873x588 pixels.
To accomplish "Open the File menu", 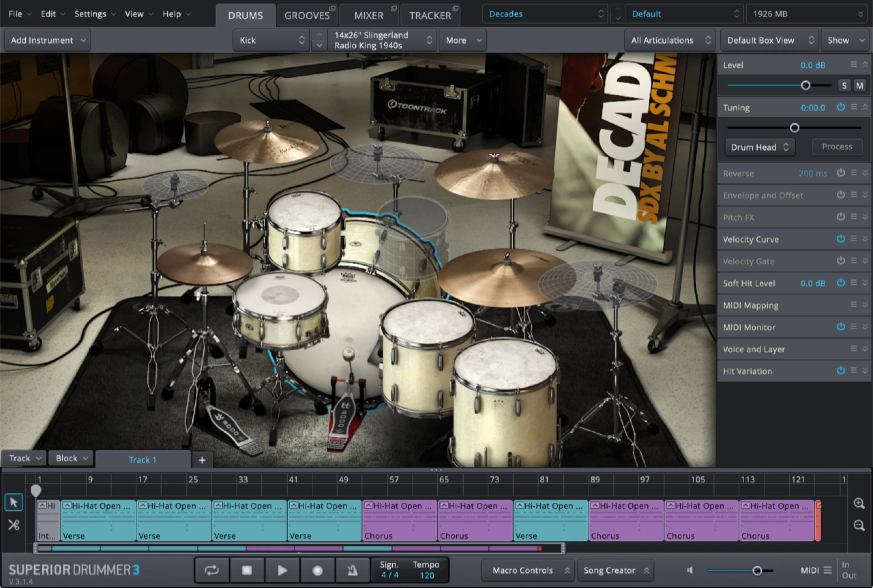I will pos(19,14).
